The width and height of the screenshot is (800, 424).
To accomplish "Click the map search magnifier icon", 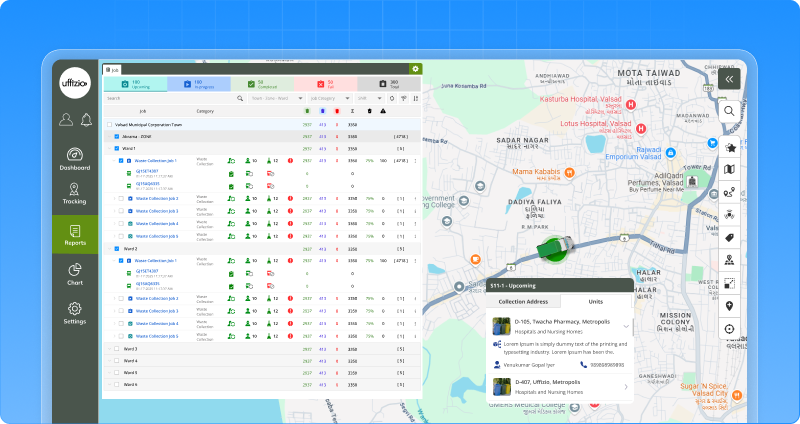I will [730, 111].
